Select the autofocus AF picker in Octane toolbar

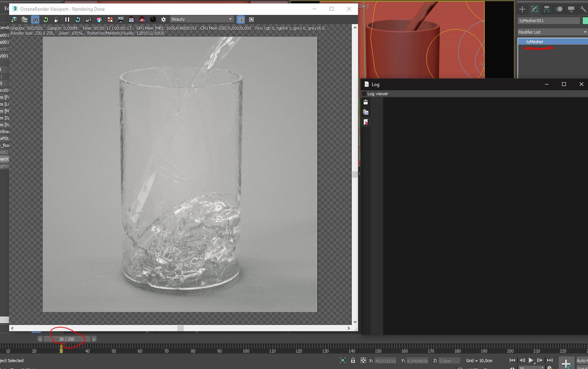[89, 20]
